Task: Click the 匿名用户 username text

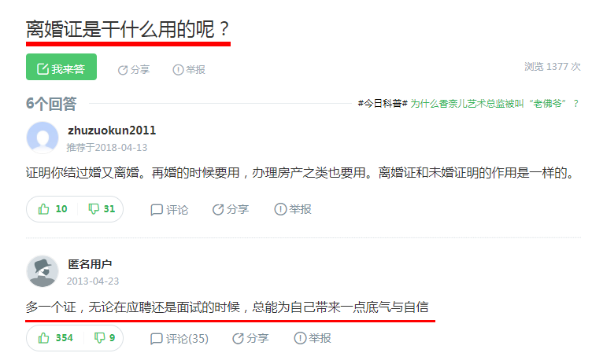Action: (x=90, y=264)
